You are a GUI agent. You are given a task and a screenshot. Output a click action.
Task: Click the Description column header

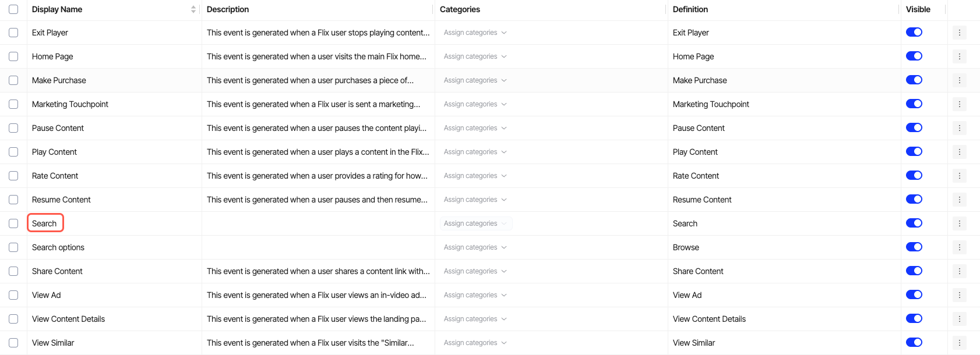[228, 9]
